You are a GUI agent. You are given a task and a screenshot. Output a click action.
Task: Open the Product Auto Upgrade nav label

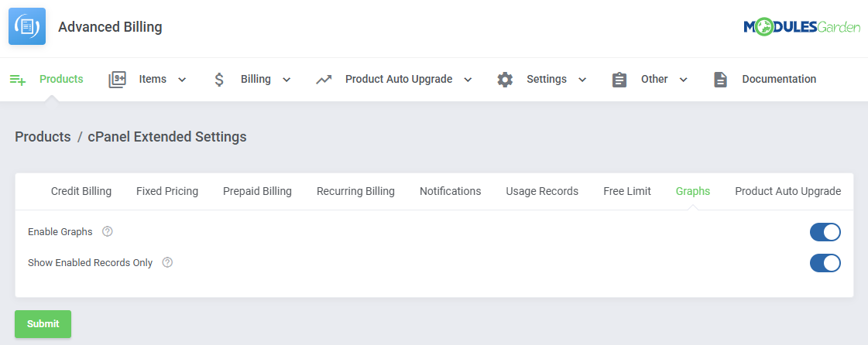coord(399,79)
